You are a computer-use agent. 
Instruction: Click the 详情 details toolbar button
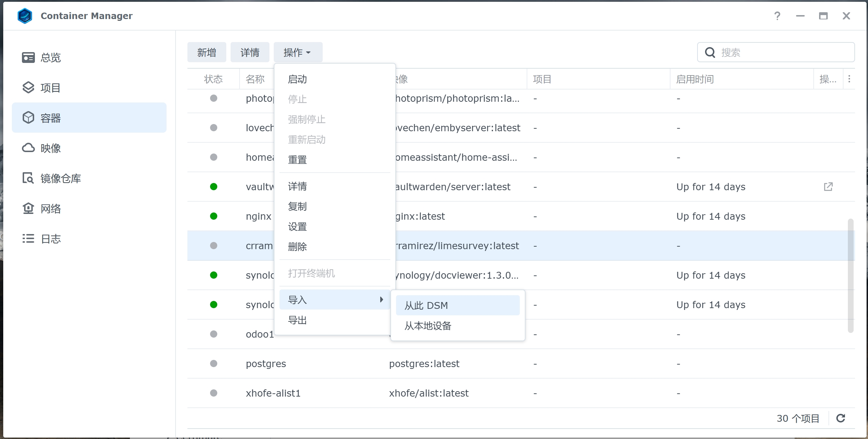click(250, 52)
